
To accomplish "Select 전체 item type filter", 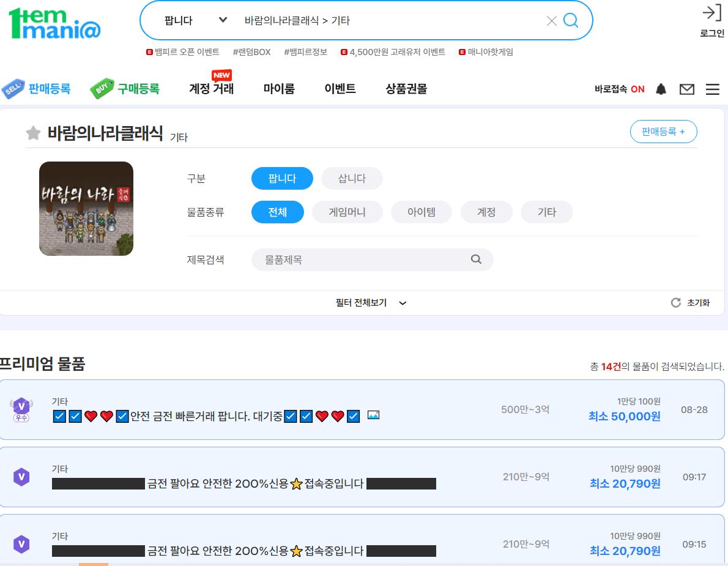I will (x=277, y=212).
